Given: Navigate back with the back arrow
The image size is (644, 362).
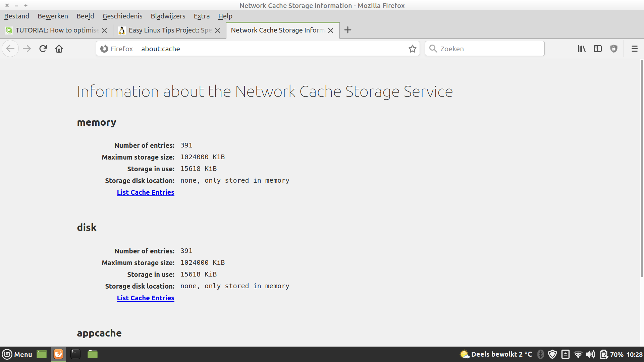Looking at the screenshot, I should point(10,48).
